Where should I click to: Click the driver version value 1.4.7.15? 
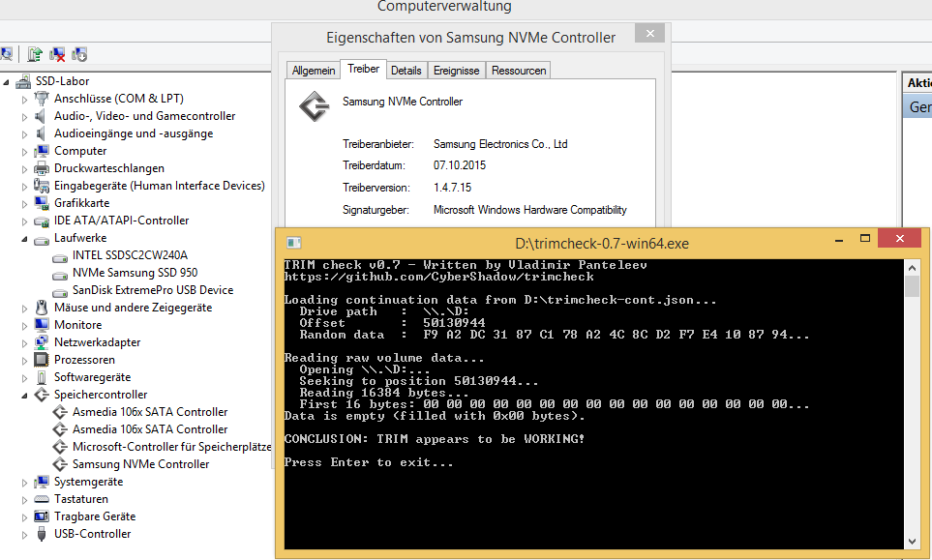pyautogui.click(x=452, y=188)
